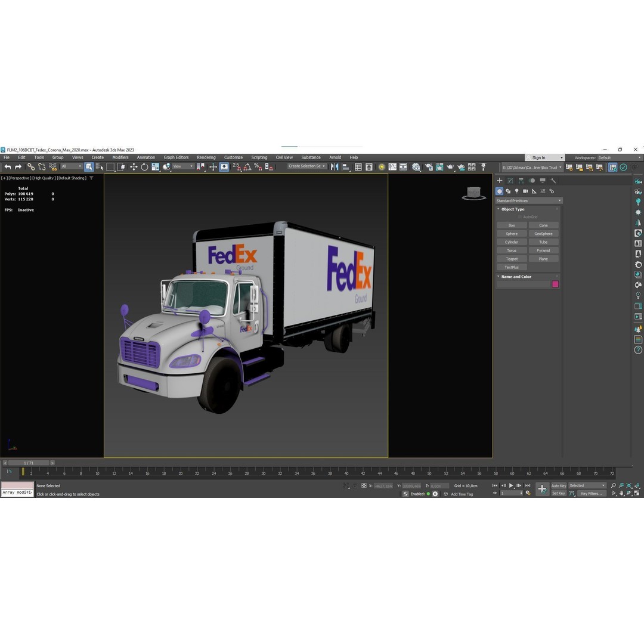Click the time slider showing 1 / 71
Viewport: 644px width, 644px height.
29,463
